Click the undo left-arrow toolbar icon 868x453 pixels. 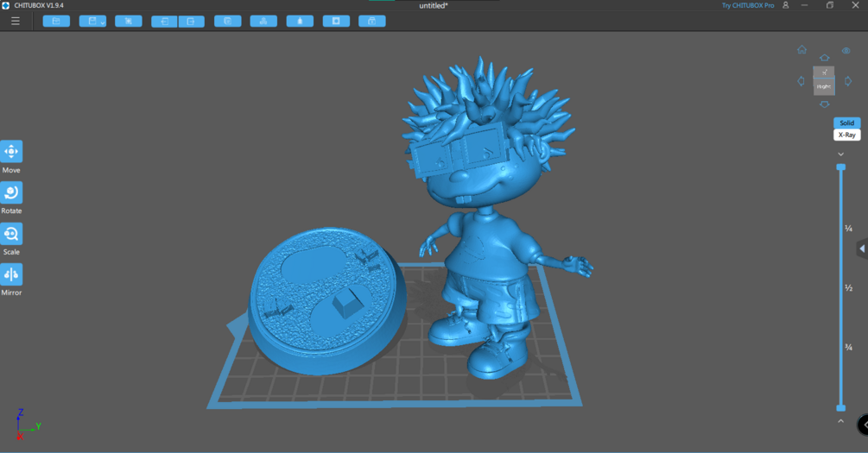pos(164,21)
